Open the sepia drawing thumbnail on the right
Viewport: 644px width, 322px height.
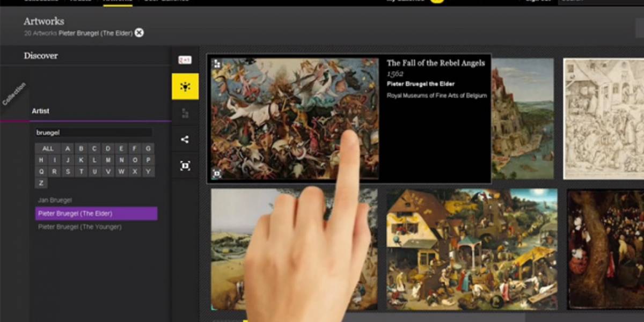pyautogui.click(x=604, y=119)
